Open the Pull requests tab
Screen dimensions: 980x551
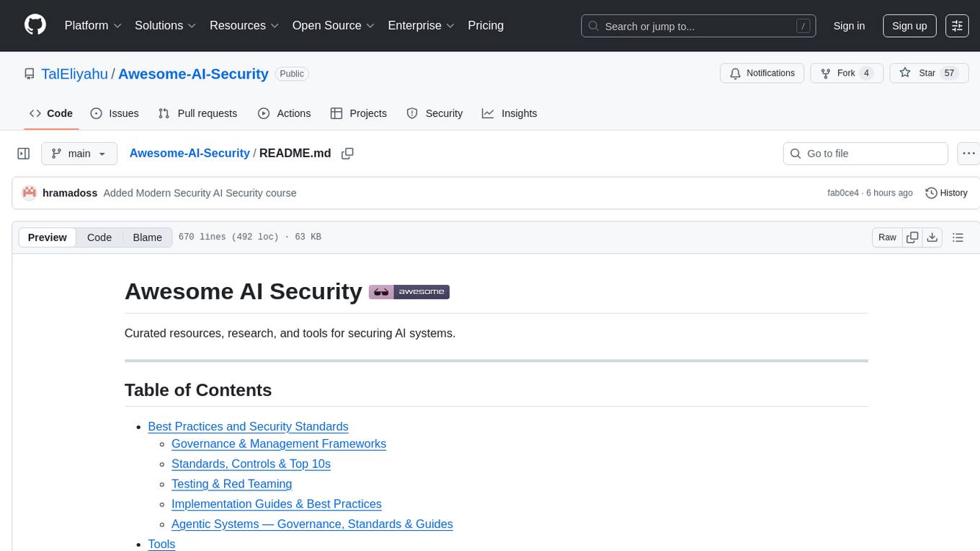197,113
